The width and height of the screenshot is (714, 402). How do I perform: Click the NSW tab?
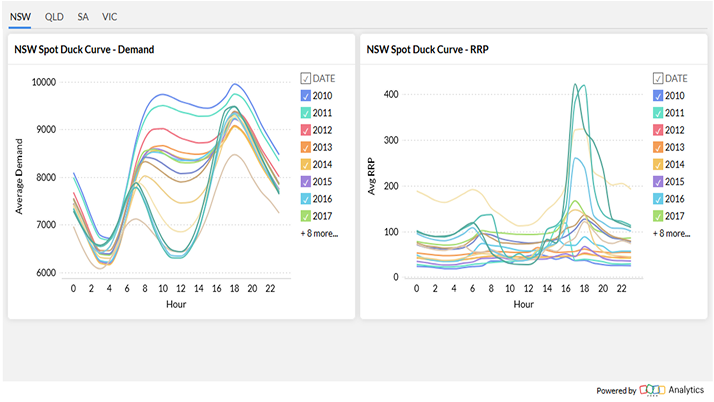point(20,17)
